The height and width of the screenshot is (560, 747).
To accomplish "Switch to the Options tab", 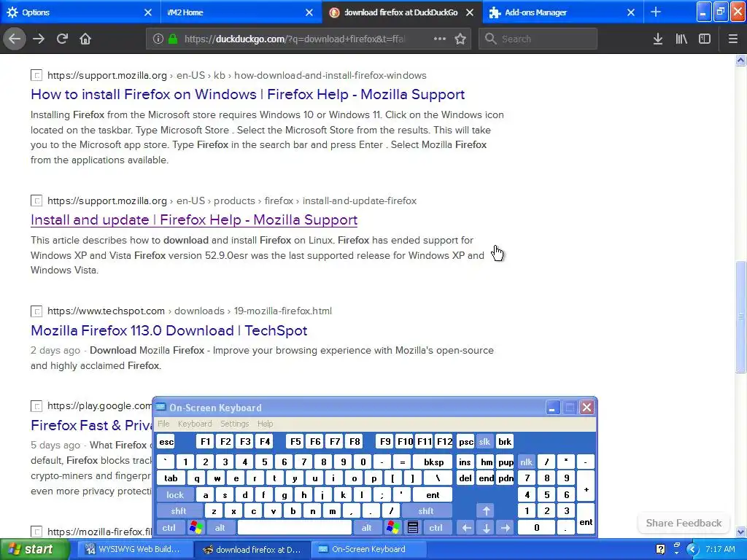I will (80, 12).
